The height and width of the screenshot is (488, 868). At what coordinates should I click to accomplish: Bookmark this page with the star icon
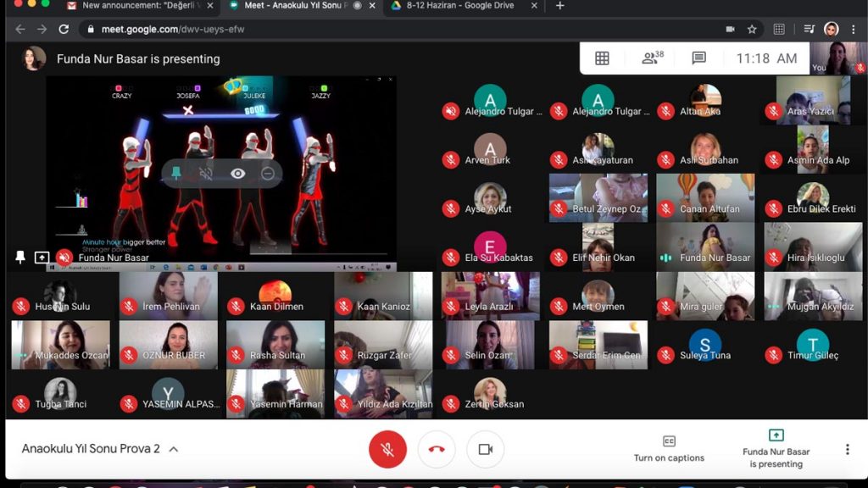752,30
